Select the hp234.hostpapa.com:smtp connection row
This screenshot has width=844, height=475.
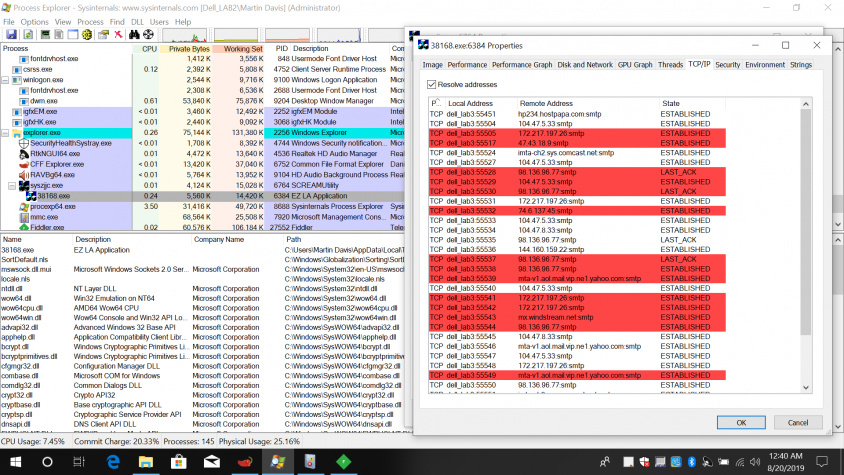(577, 114)
